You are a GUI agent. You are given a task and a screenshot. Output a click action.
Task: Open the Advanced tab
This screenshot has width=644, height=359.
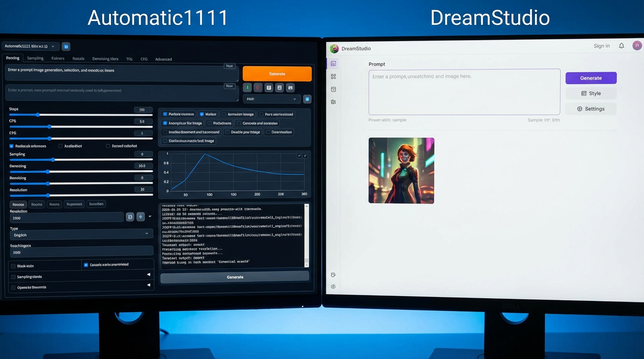coord(163,59)
